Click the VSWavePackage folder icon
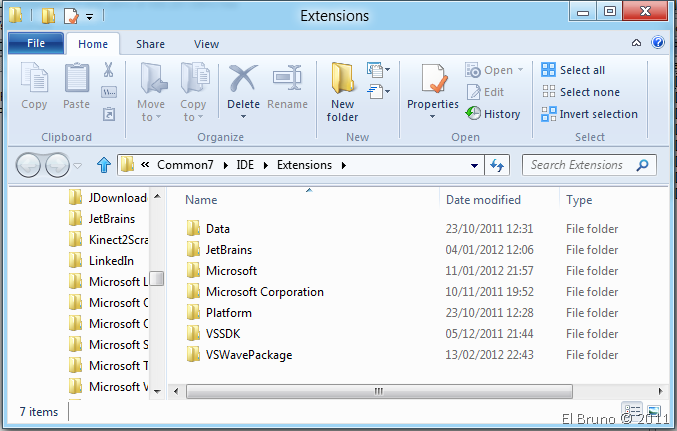 (x=194, y=355)
